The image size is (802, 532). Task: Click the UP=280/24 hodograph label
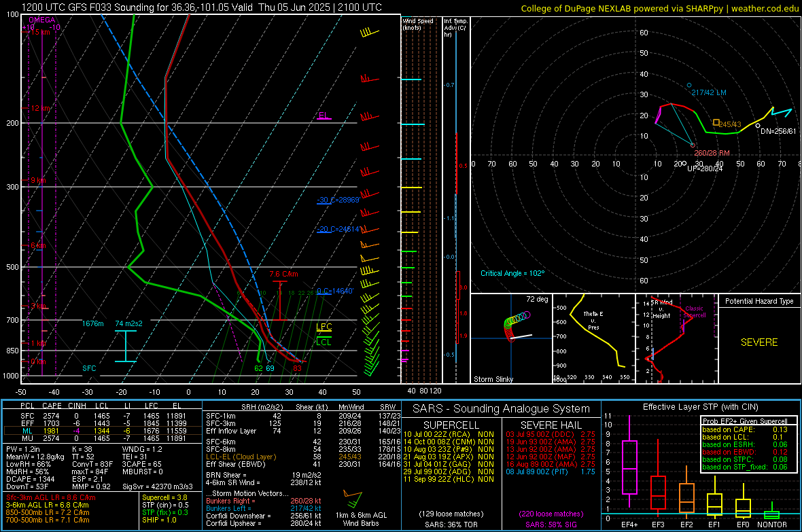[705, 169]
